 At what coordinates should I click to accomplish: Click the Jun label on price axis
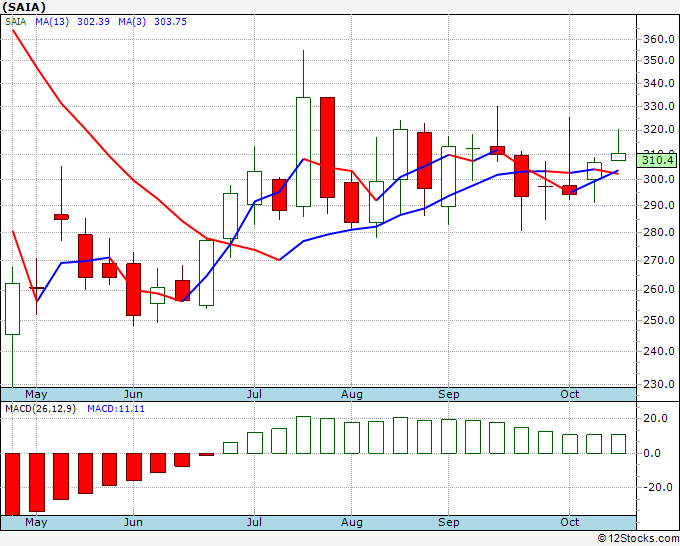click(x=133, y=394)
